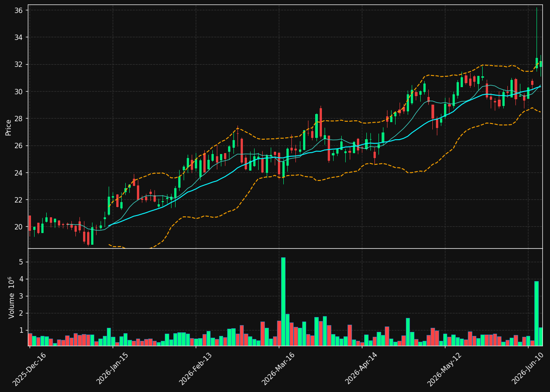550x392 pixels.
Task: Click the 2026-Jun-10 date label
Action: pos(528,369)
